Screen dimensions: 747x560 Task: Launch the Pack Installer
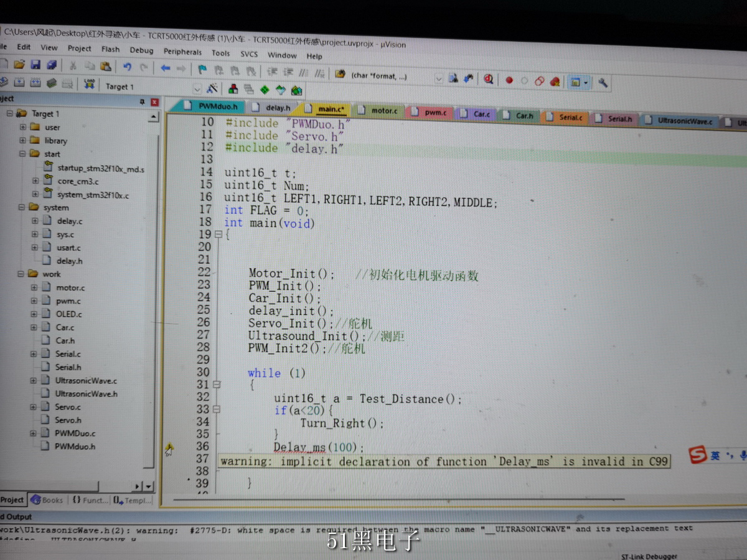296,91
